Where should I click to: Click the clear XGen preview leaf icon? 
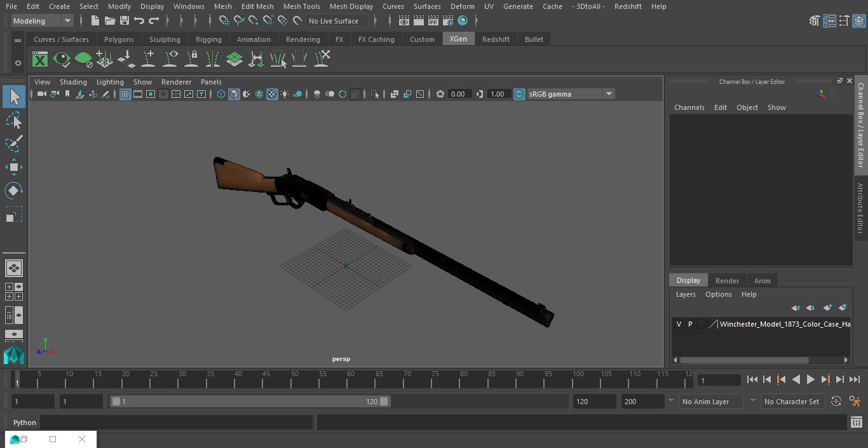[83, 60]
